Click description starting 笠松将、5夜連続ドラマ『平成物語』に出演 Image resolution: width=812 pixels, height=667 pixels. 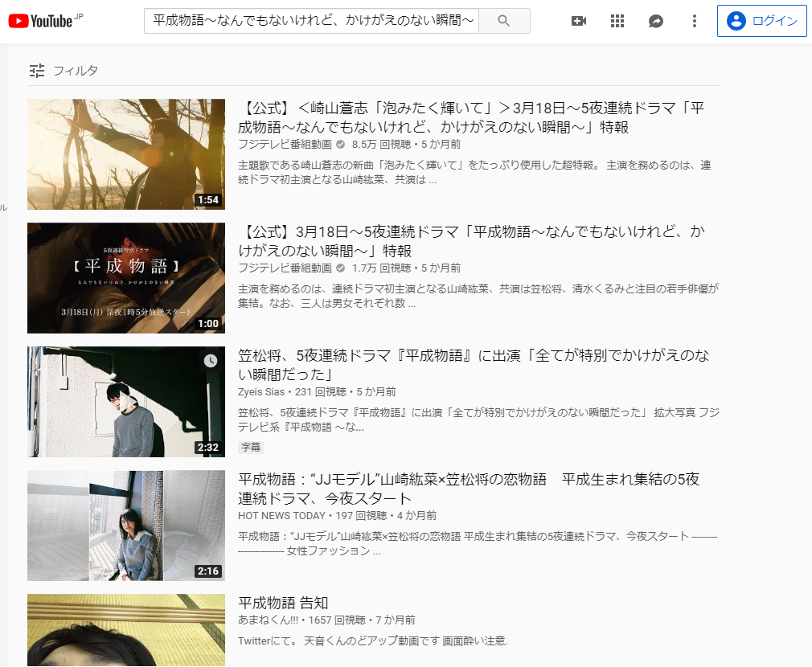coord(479,419)
